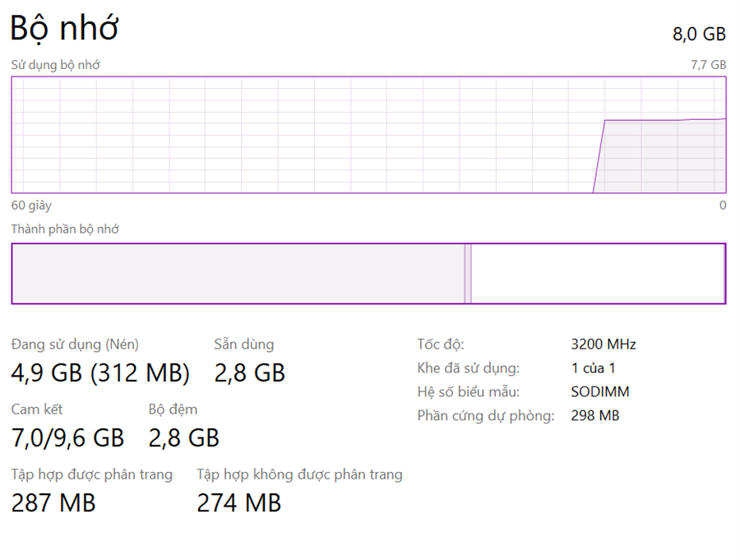
Task: Click the SODIMM form factor value
Action: [600, 392]
